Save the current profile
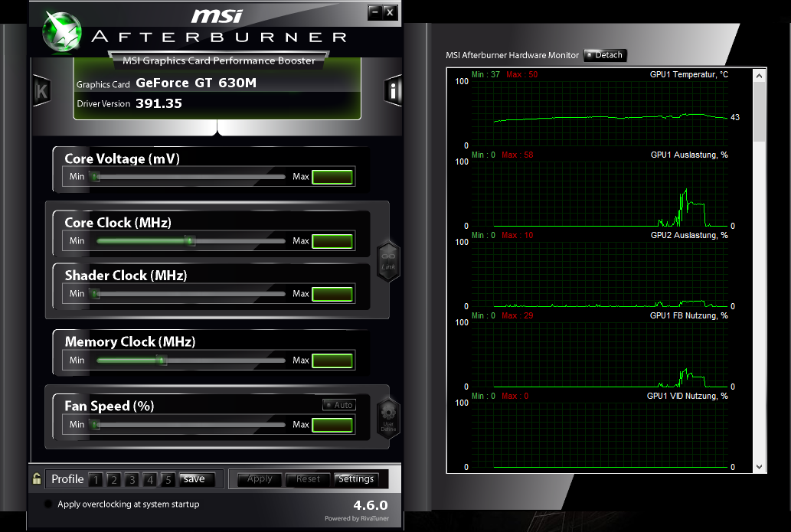Image resolution: width=791 pixels, height=532 pixels. click(x=198, y=479)
